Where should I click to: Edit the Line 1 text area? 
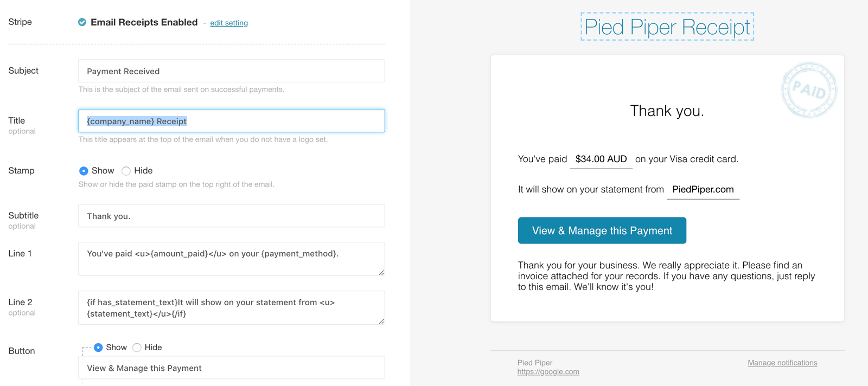click(x=232, y=259)
